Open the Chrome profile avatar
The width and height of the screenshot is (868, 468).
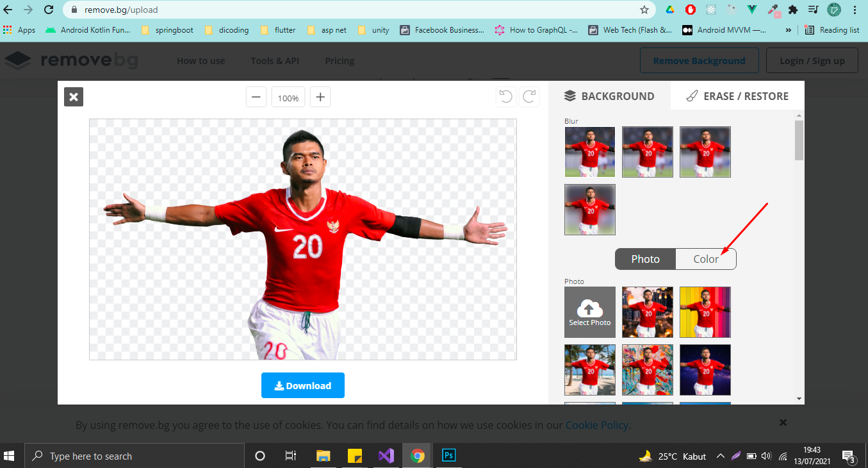pyautogui.click(x=834, y=10)
